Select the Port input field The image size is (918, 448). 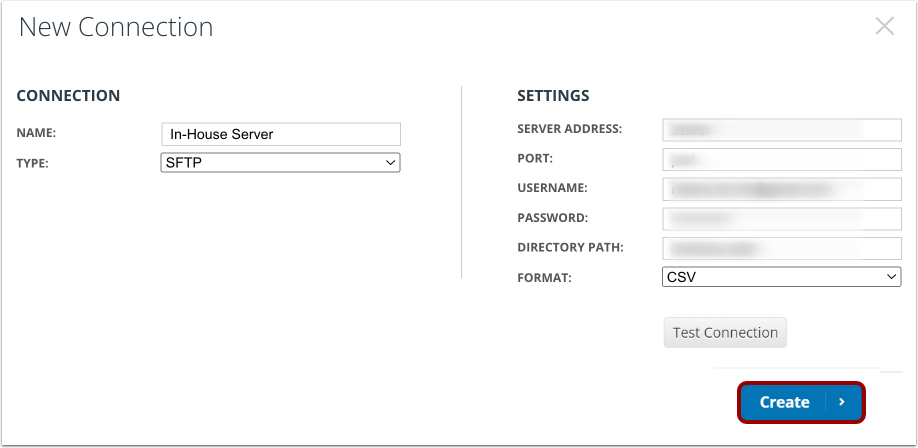coord(782,159)
